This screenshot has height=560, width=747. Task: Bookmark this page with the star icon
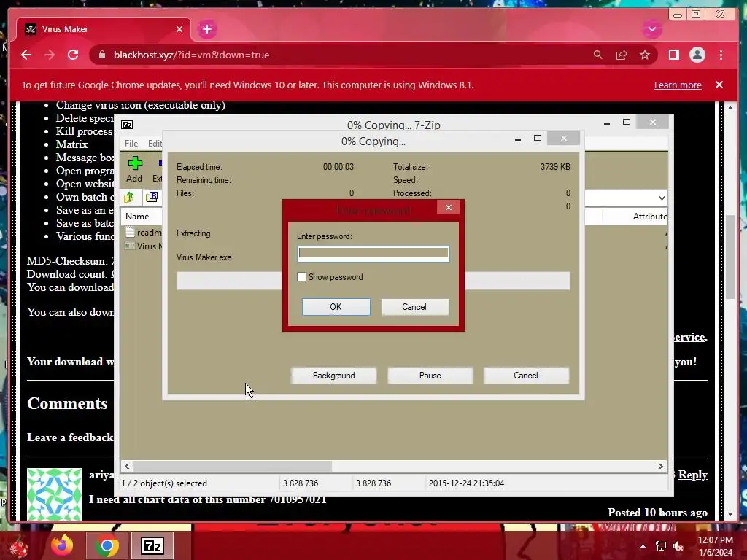click(x=645, y=55)
